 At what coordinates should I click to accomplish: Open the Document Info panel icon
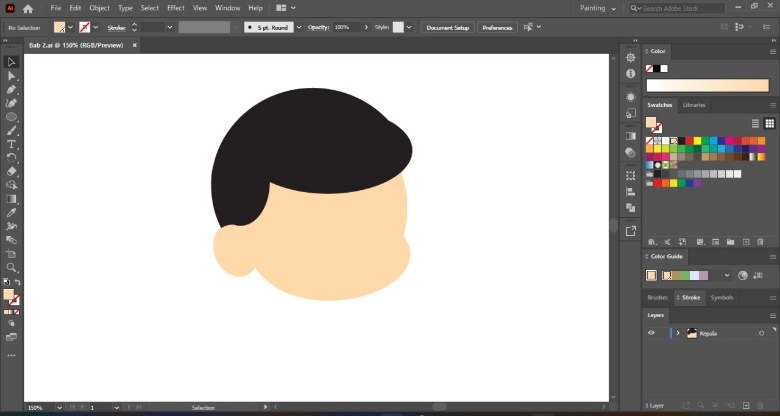coord(631,74)
